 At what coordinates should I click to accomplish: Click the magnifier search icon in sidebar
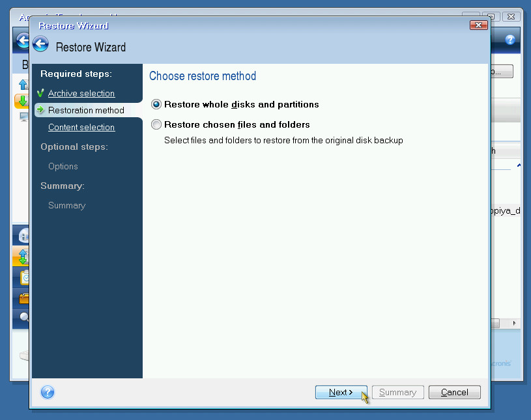(23, 318)
